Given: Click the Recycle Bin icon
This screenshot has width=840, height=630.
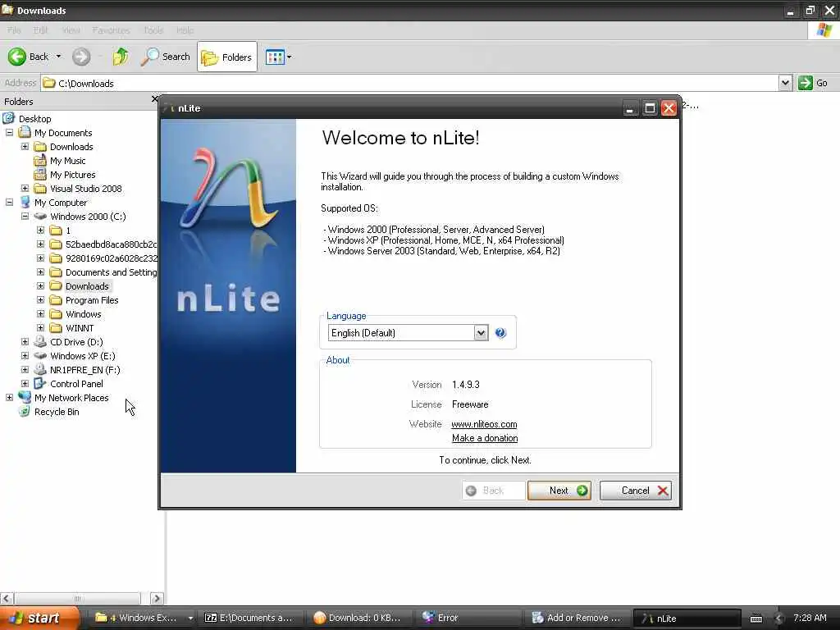Looking at the screenshot, I should (x=25, y=411).
